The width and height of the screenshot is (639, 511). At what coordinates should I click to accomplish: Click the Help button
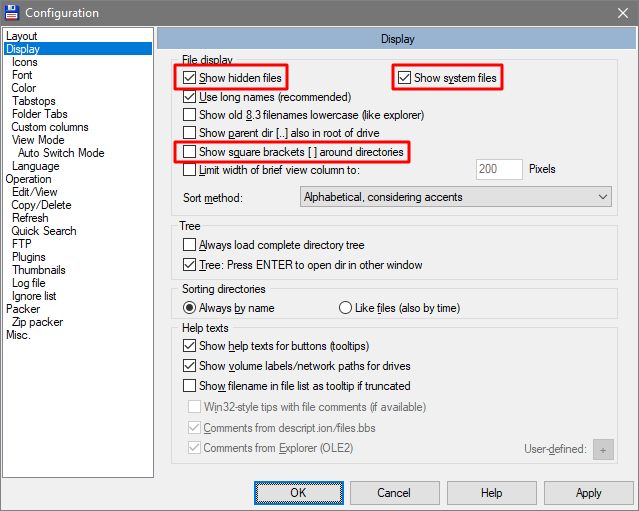coord(491,493)
